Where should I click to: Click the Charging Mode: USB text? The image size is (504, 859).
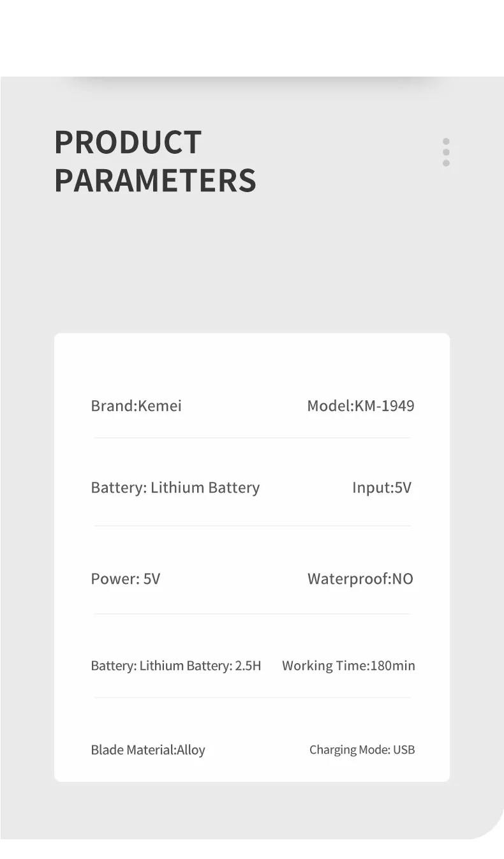pyautogui.click(x=362, y=750)
